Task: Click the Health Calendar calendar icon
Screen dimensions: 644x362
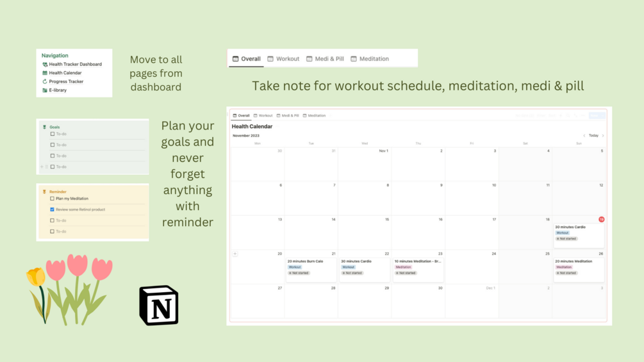Action: pyautogui.click(x=45, y=73)
